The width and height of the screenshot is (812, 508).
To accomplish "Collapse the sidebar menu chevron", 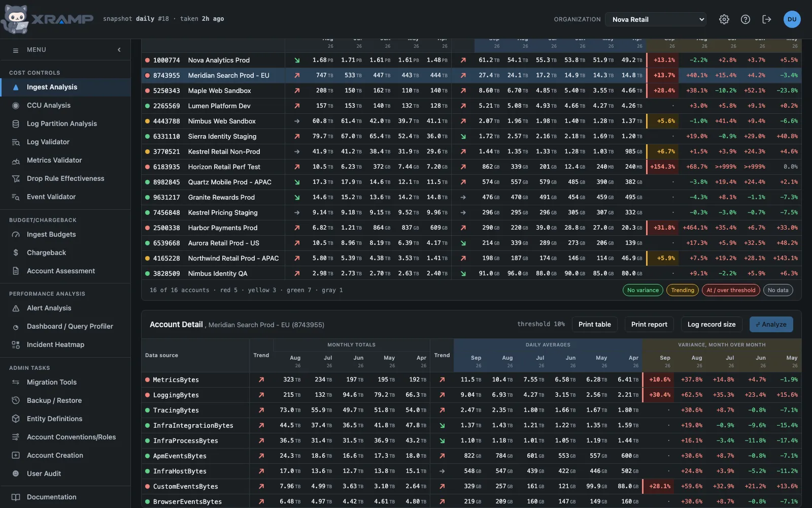I will coord(119,50).
